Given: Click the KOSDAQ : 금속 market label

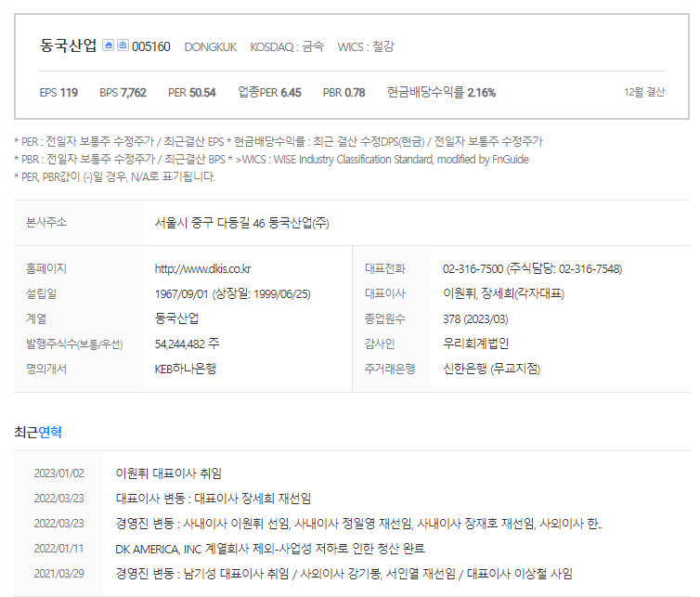Looking at the screenshot, I should pyautogui.click(x=287, y=46).
